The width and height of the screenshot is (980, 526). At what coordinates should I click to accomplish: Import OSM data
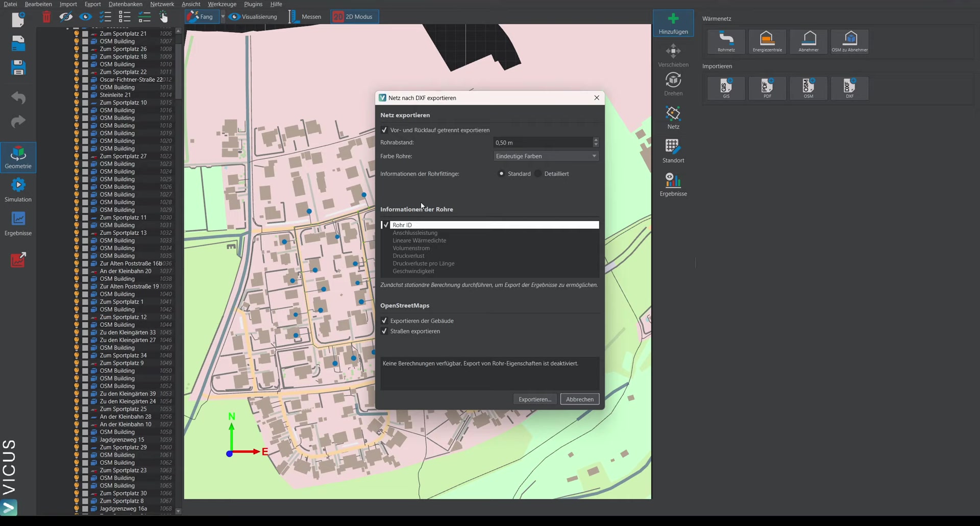pyautogui.click(x=808, y=88)
